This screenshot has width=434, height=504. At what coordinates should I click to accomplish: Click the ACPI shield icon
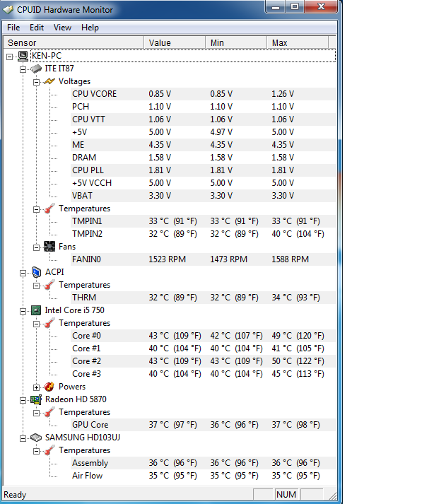click(36, 272)
